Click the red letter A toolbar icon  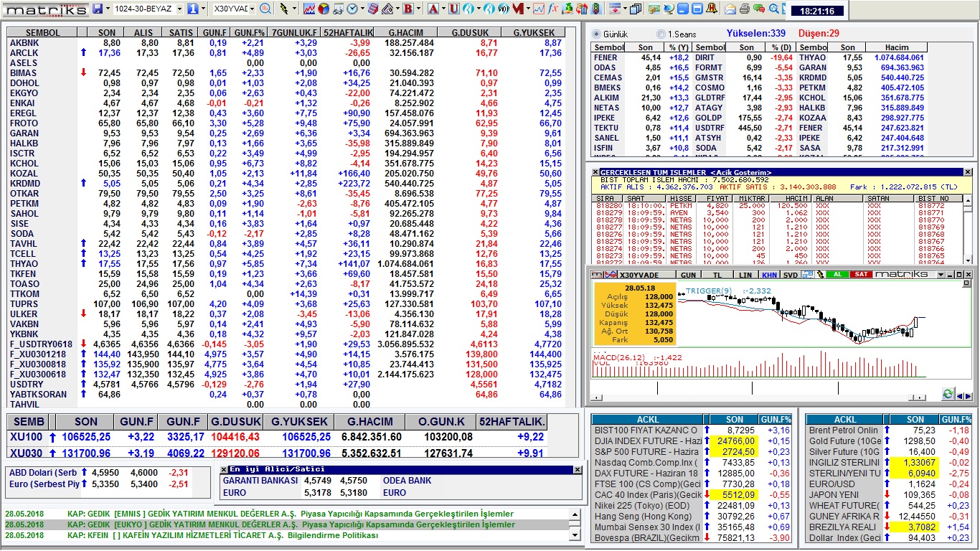tap(433, 9)
